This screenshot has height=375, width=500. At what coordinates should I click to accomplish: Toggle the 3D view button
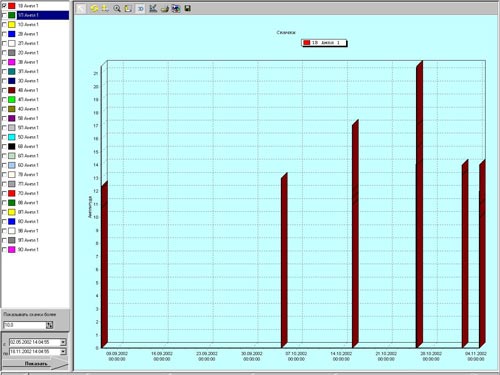click(x=140, y=9)
